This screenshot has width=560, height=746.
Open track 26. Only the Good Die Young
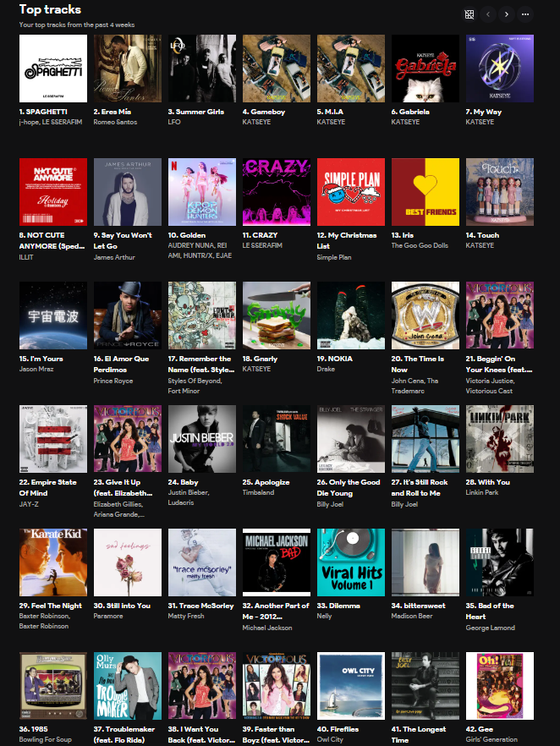point(349,488)
